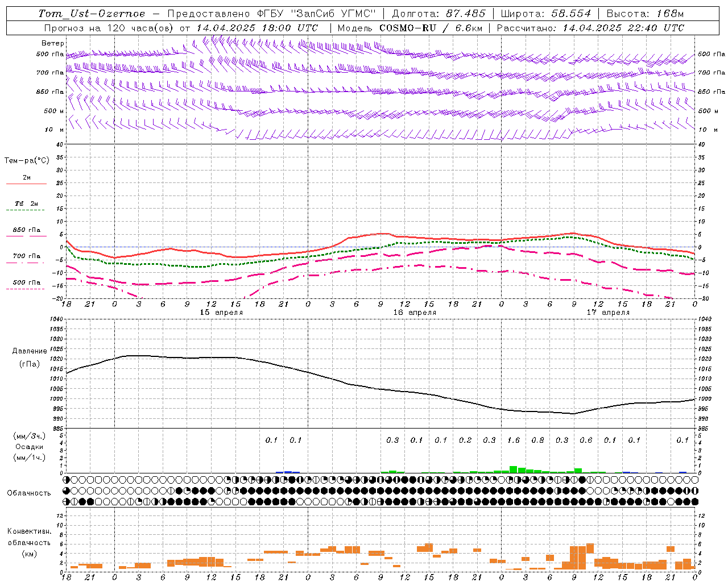
Task: Click the Прогноз на 120 часа(ов) text
Action: click(110, 28)
